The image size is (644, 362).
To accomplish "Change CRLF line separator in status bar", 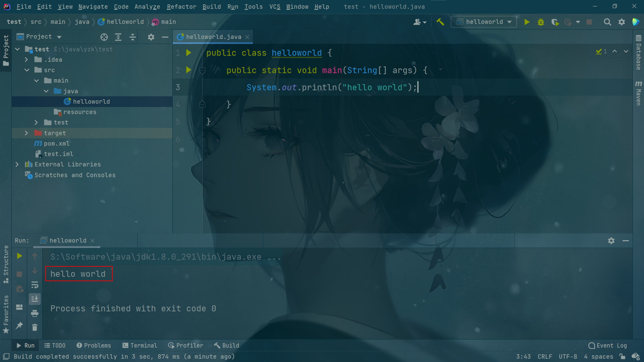I will (545, 357).
